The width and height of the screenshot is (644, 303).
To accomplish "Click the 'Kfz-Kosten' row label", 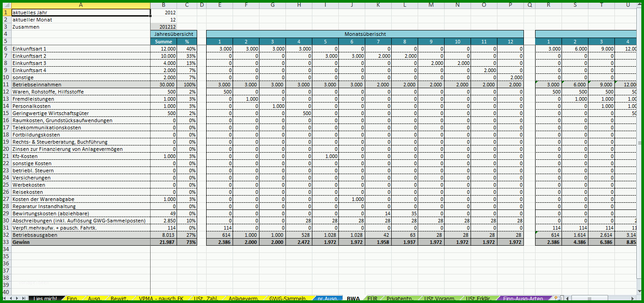I will (25, 156).
